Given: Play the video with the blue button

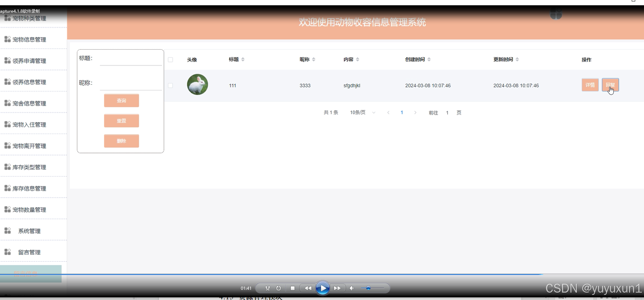Looking at the screenshot, I should click(x=323, y=288).
